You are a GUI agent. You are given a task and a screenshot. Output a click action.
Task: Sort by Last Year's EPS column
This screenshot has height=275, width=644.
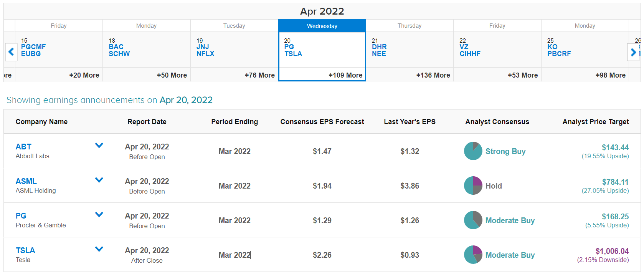click(x=410, y=122)
